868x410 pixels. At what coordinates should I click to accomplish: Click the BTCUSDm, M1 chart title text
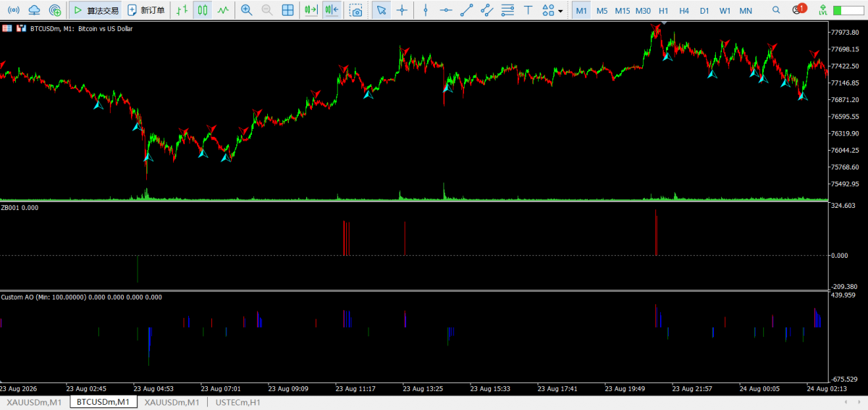click(x=81, y=28)
